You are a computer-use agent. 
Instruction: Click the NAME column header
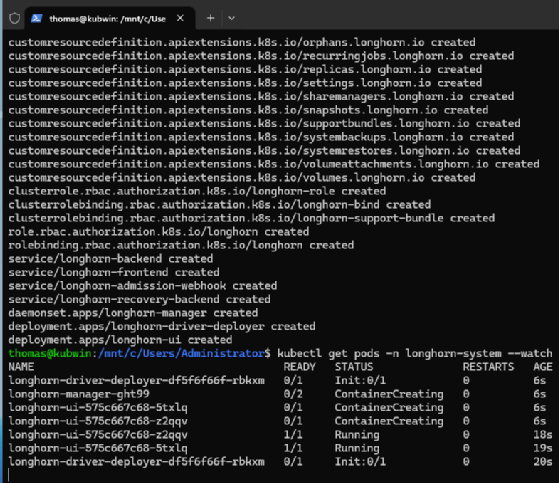[x=21, y=367]
